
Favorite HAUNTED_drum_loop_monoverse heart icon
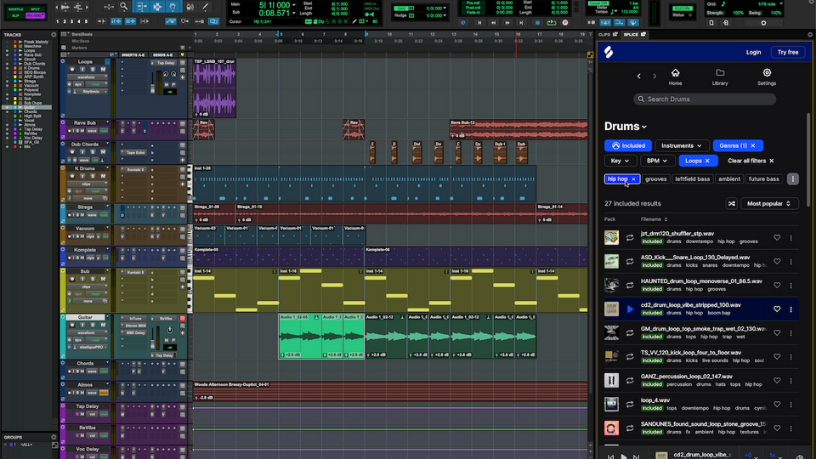pos(777,285)
